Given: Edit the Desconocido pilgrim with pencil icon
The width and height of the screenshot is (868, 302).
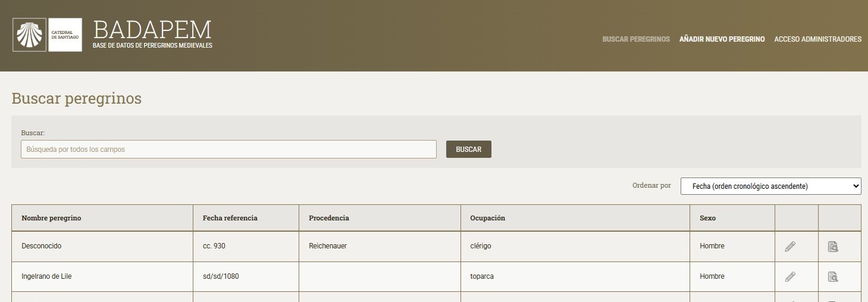Looking at the screenshot, I should click(790, 246).
